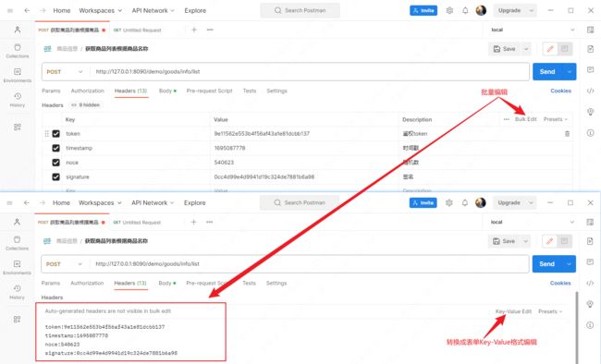Click the pencil edit icon in the key-value table window

pos(550,49)
